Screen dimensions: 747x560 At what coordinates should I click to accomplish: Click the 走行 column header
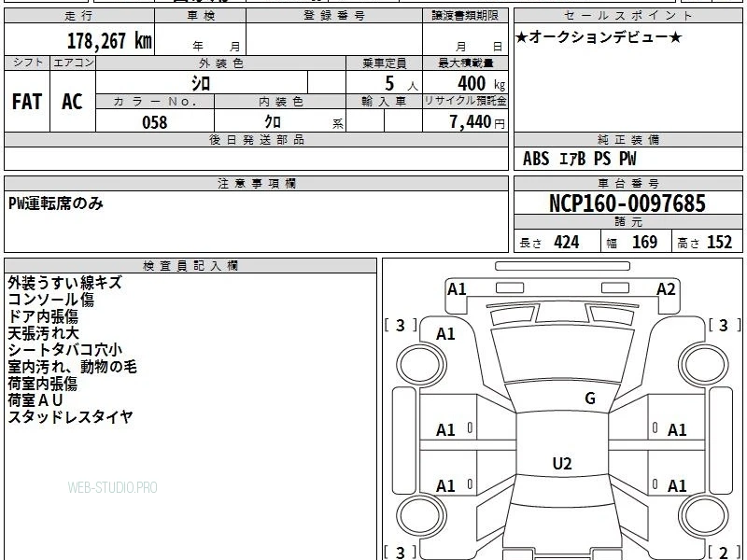tap(79, 16)
